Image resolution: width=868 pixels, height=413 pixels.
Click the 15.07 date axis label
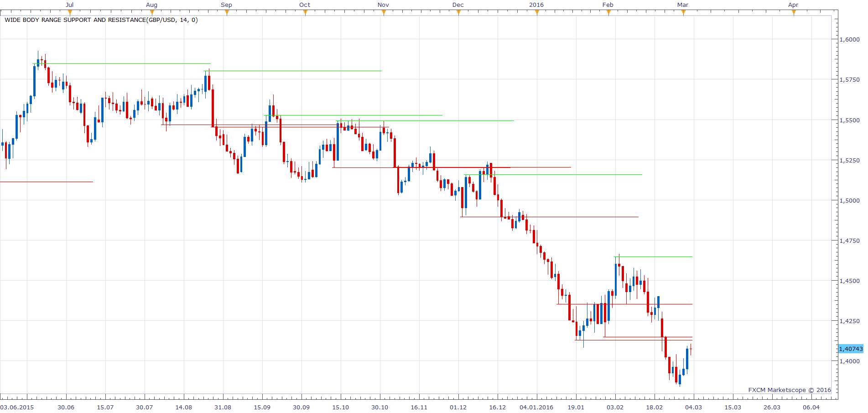tap(105, 407)
